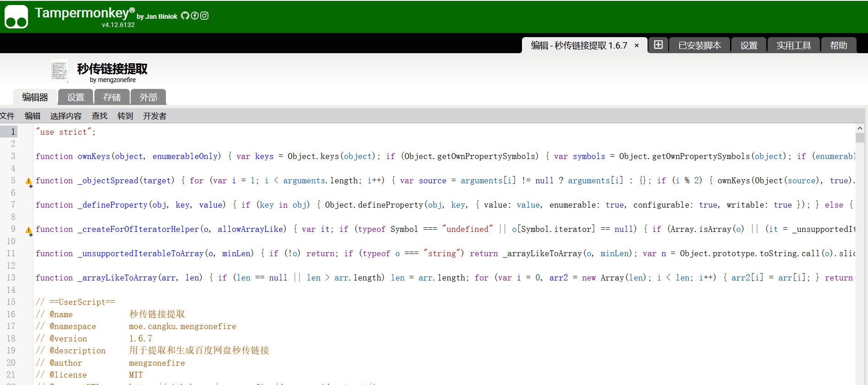Screen dimensions: 868x385
Task: Open the 选择内容 menu
Action: [66, 116]
